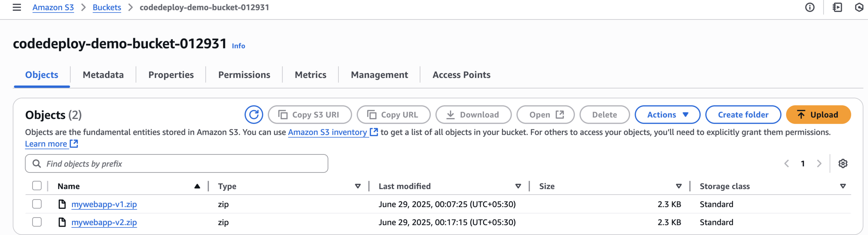The width and height of the screenshot is (868, 235).
Task: Refresh the objects list
Action: coord(254,115)
